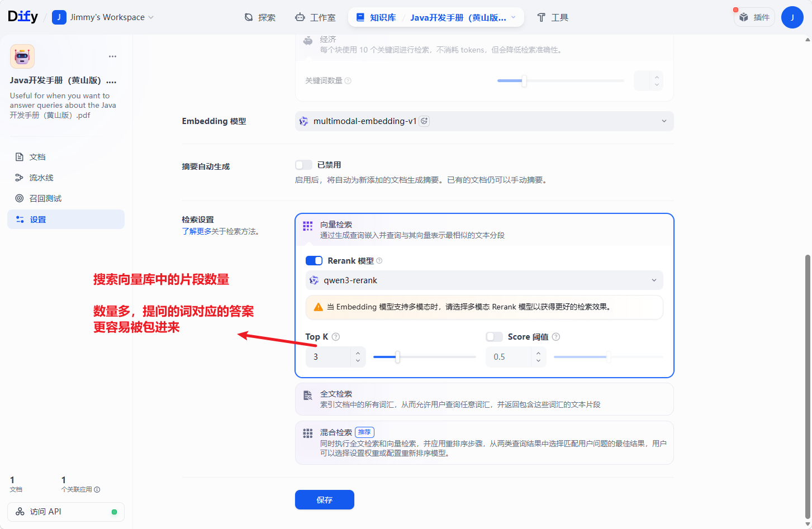Click the 文档 document icon

coord(20,157)
